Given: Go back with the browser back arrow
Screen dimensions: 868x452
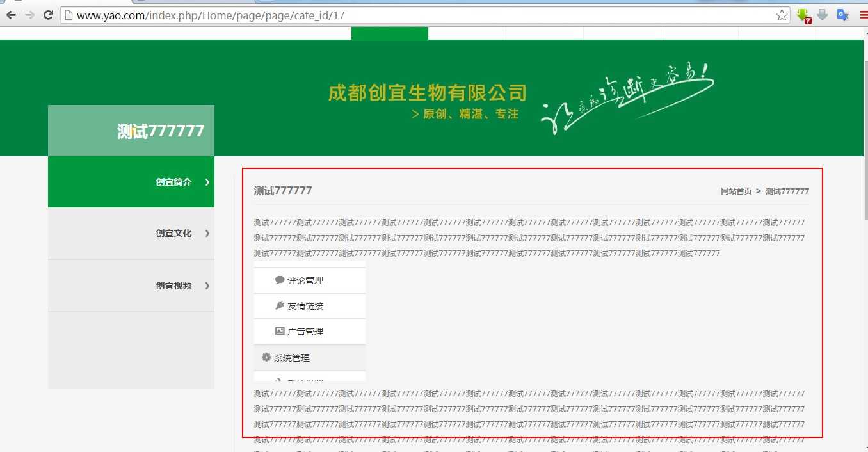Looking at the screenshot, I should click(11, 15).
